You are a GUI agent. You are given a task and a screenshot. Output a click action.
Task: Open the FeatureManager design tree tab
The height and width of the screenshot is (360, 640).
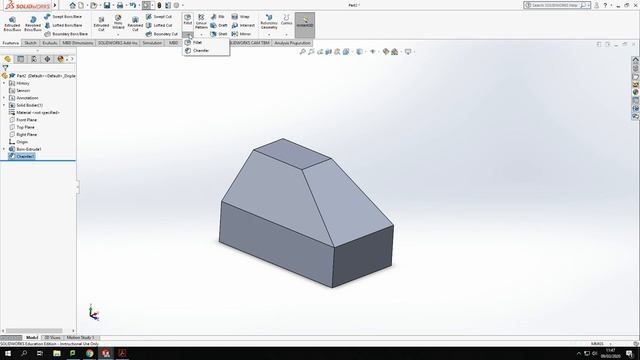(7, 59)
